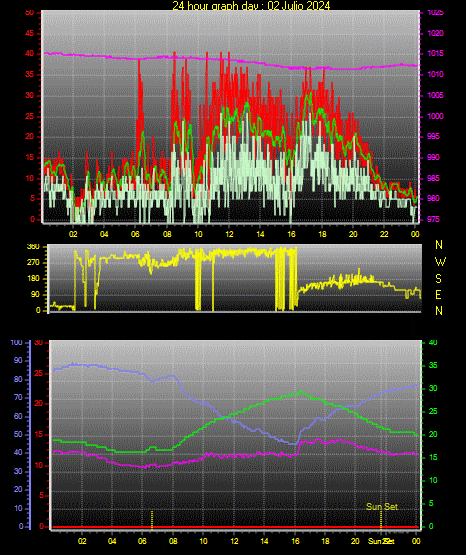Click the E compass direction label

point(438,295)
